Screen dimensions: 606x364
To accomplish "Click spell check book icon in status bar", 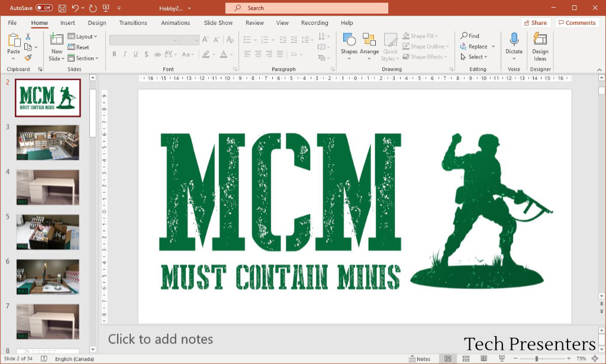I will pyautogui.click(x=44, y=359).
